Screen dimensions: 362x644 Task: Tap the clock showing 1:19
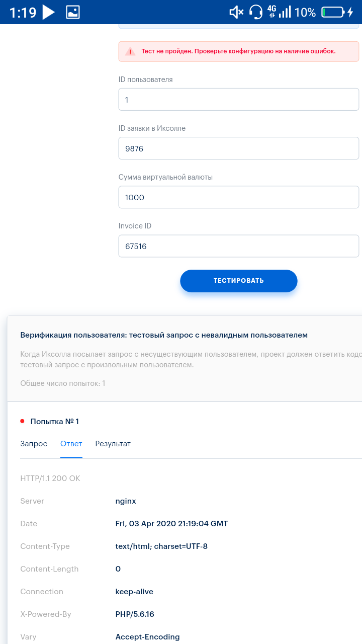coord(23,12)
